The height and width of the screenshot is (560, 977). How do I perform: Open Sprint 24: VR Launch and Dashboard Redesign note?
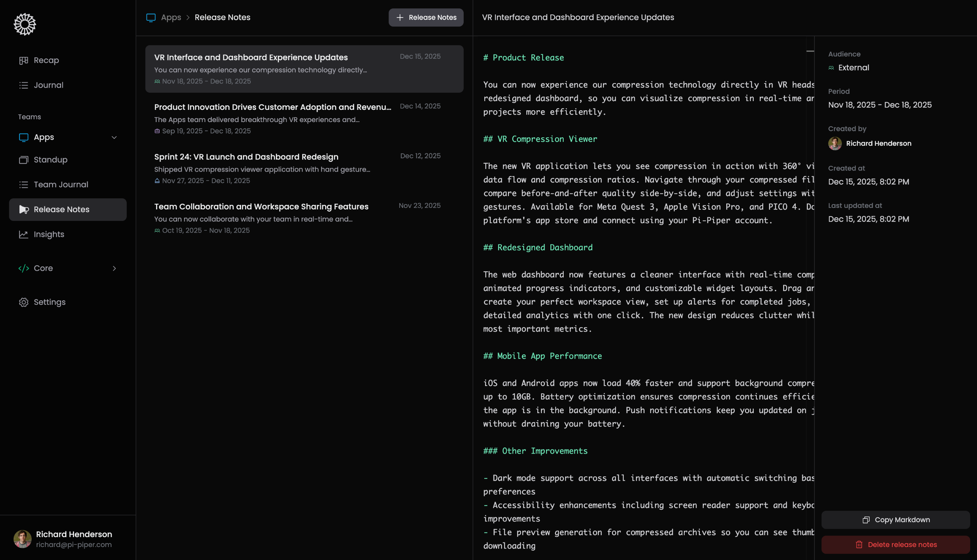point(304,169)
